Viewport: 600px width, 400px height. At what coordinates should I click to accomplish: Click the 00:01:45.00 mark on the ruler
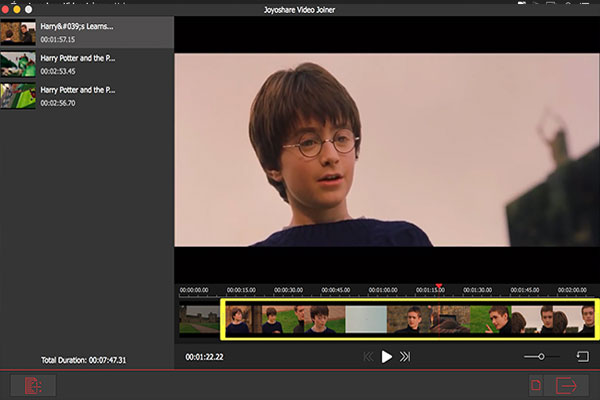(524, 291)
